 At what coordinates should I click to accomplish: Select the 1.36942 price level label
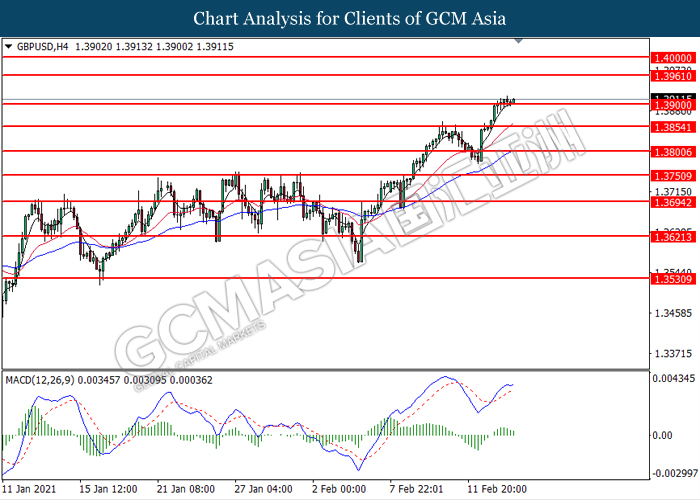coord(674,203)
